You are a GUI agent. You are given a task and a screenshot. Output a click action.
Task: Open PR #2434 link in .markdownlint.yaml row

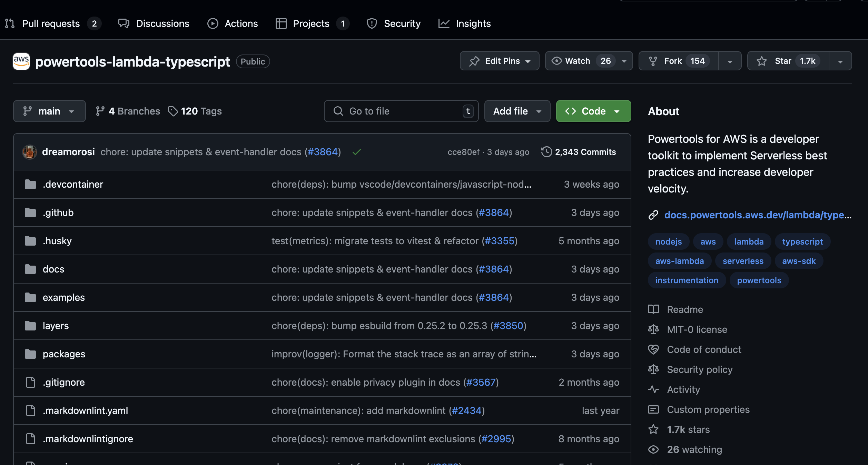point(467,410)
